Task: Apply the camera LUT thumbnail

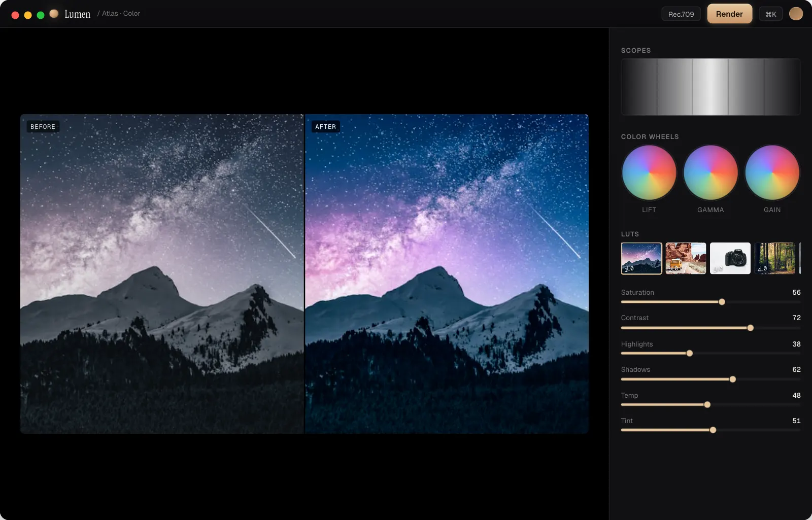Action: click(730, 258)
